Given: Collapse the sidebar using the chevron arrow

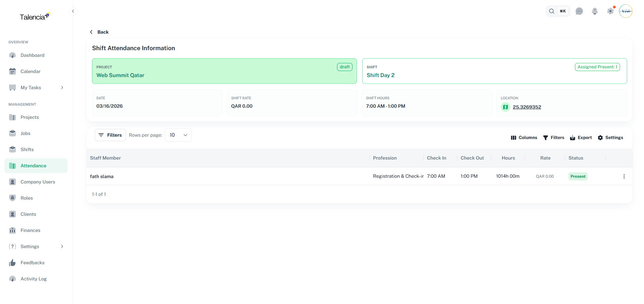Looking at the screenshot, I should (x=73, y=11).
